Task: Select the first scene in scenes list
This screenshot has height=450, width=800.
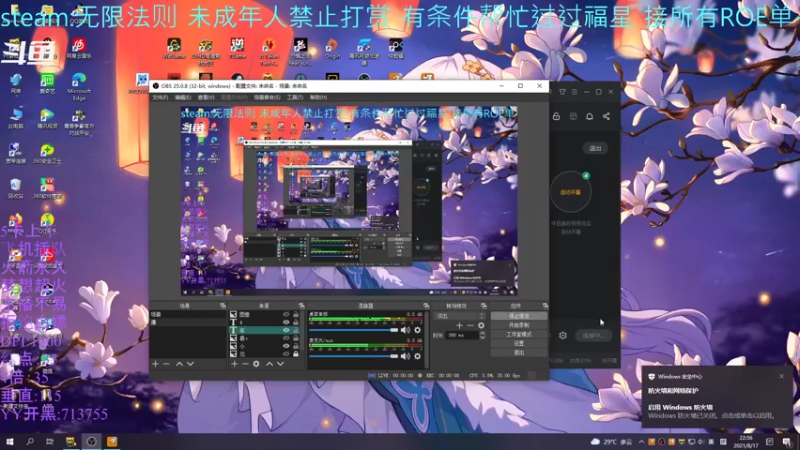Action: coord(188,315)
